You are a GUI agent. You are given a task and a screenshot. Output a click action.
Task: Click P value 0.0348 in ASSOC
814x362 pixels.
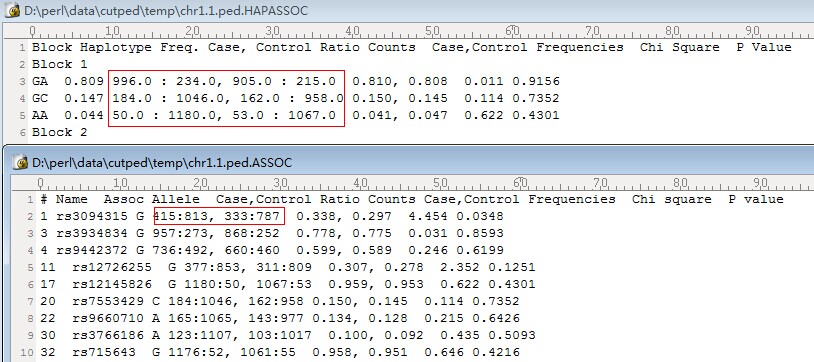(x=480, y=216)
